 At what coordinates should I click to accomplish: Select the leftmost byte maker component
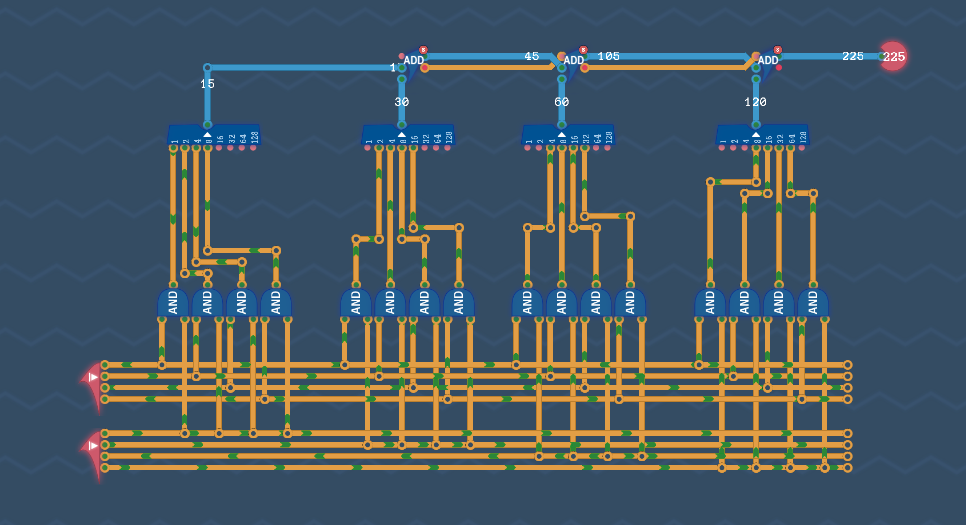[213, 136]
